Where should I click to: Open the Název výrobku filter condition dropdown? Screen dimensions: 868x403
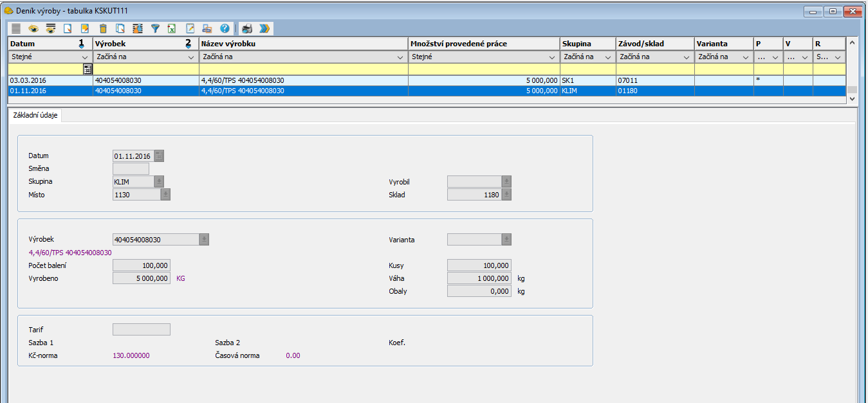point(402,57)
